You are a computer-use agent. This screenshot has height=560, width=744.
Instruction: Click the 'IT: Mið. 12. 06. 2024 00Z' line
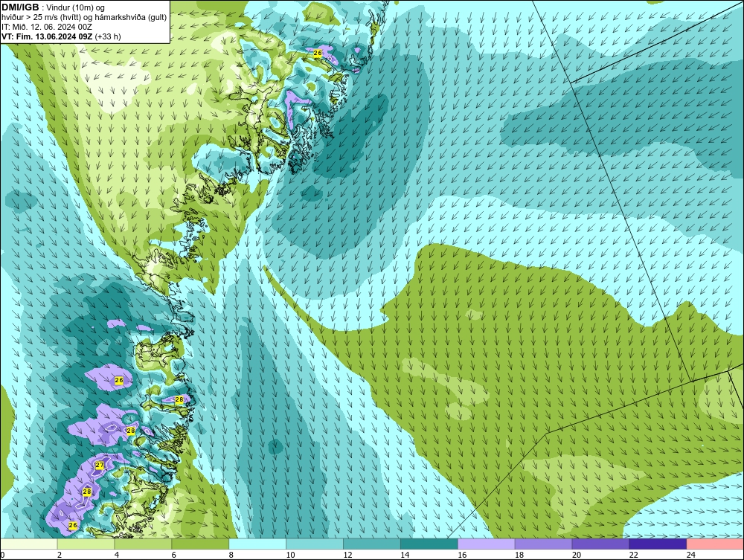click(x=47, y=27)
